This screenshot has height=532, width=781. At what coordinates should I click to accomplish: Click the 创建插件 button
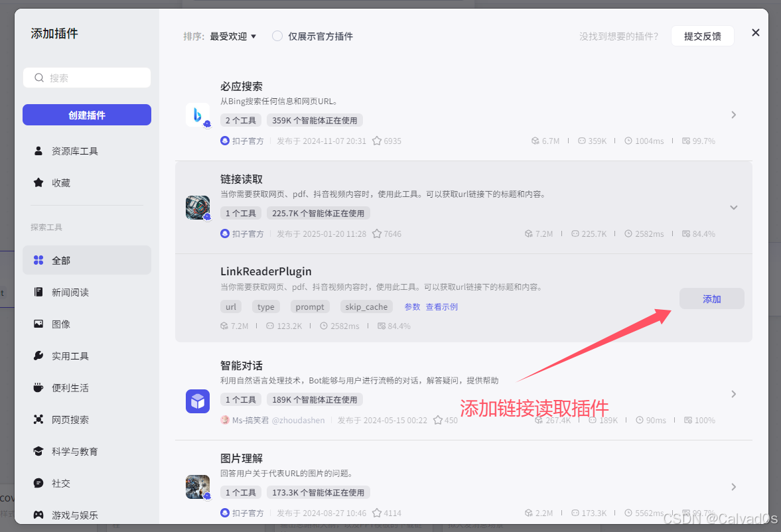pos(87,115)
